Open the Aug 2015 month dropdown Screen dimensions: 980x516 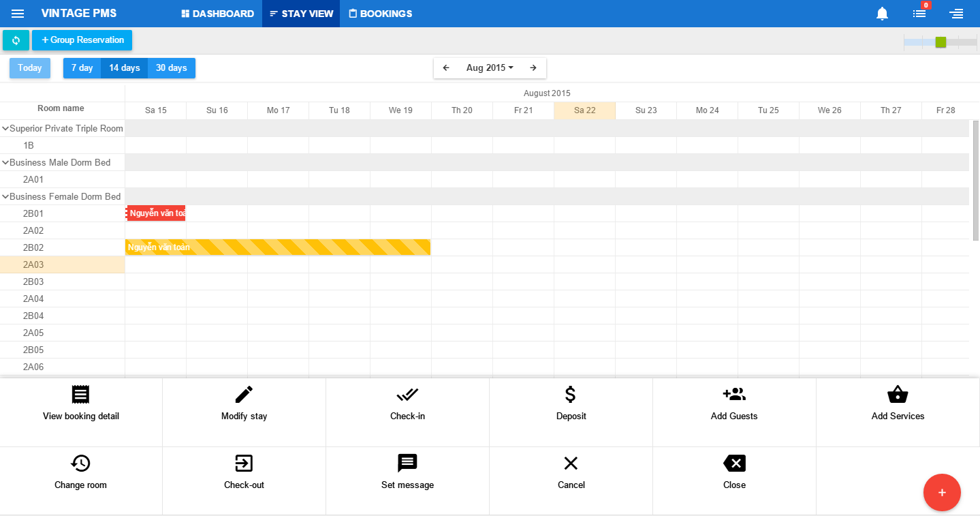[490, 68]
